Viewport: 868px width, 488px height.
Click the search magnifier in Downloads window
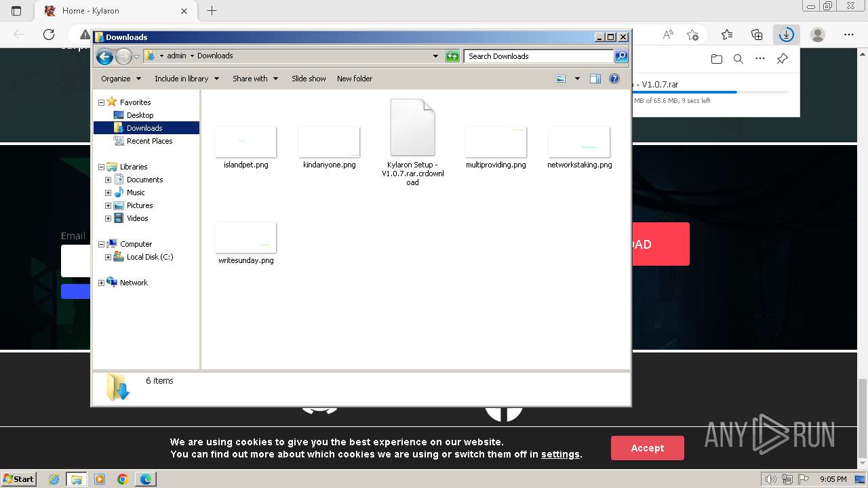tap(620, 56)
